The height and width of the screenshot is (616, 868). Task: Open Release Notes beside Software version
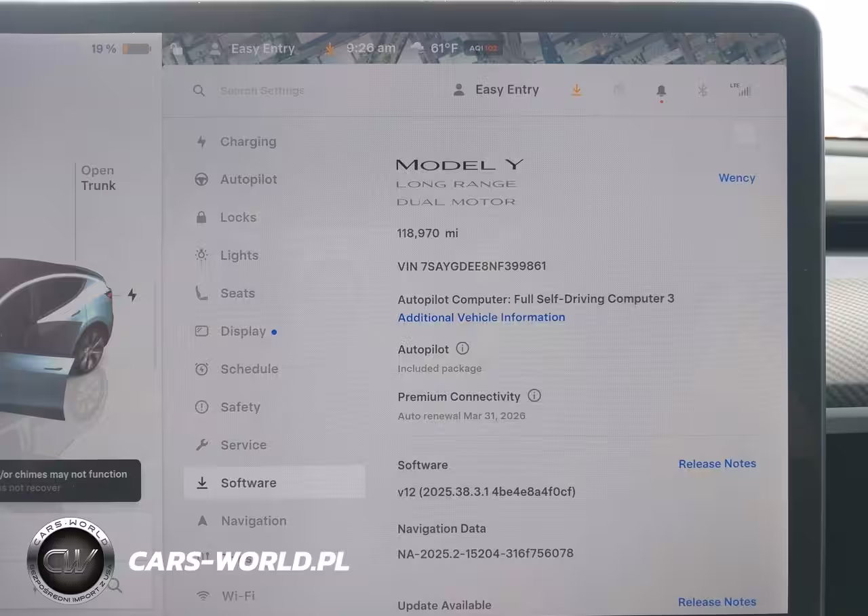[x=717, y=464]
